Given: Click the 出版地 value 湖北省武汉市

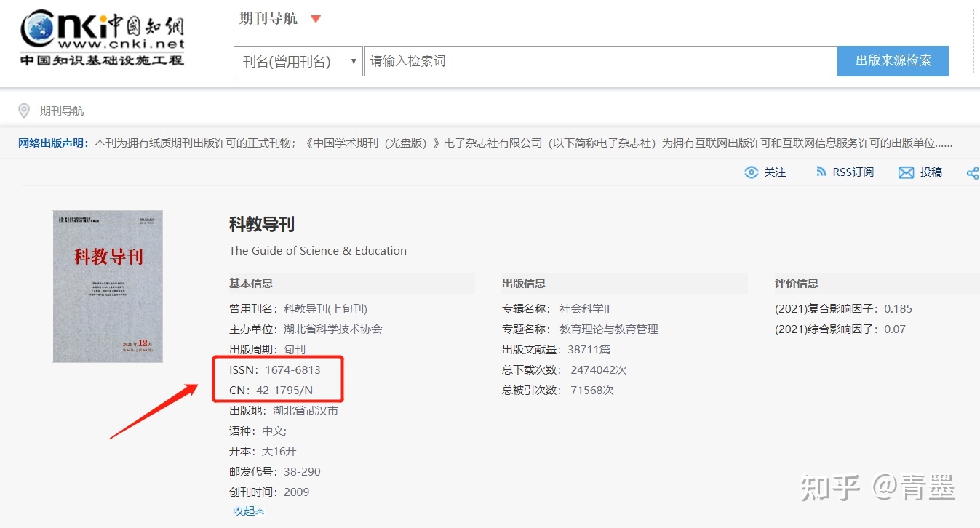Looking at the screenshot, I should coord(306,411).
